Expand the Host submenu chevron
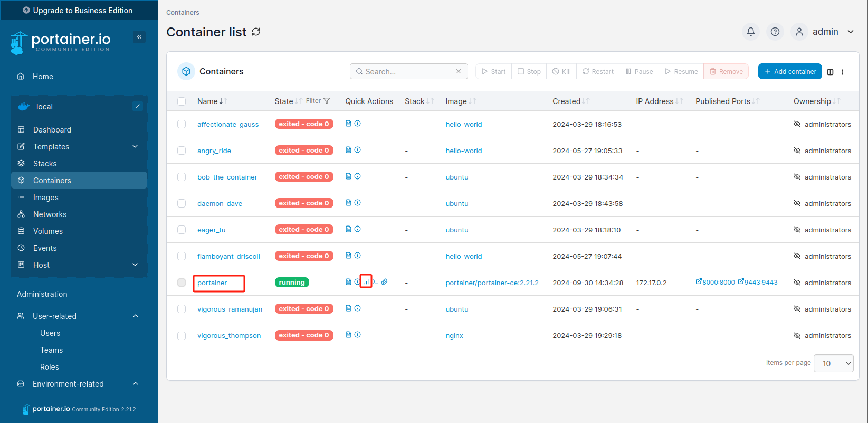868x423 pixels. pyautogui.click(x=135, y=265)
